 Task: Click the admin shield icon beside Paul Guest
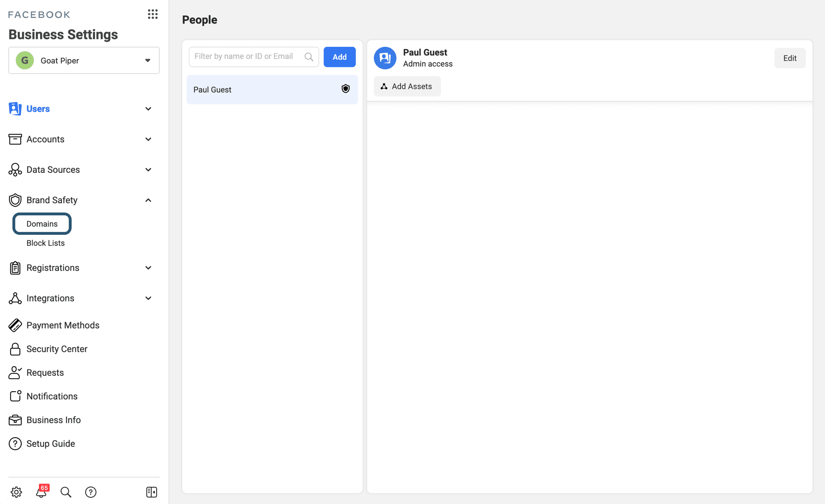[345, 89]
